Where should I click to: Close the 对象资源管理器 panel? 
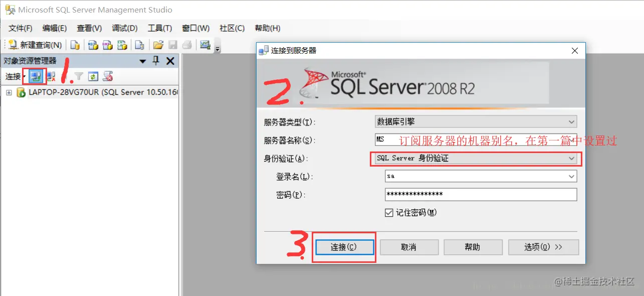(170, 61)
